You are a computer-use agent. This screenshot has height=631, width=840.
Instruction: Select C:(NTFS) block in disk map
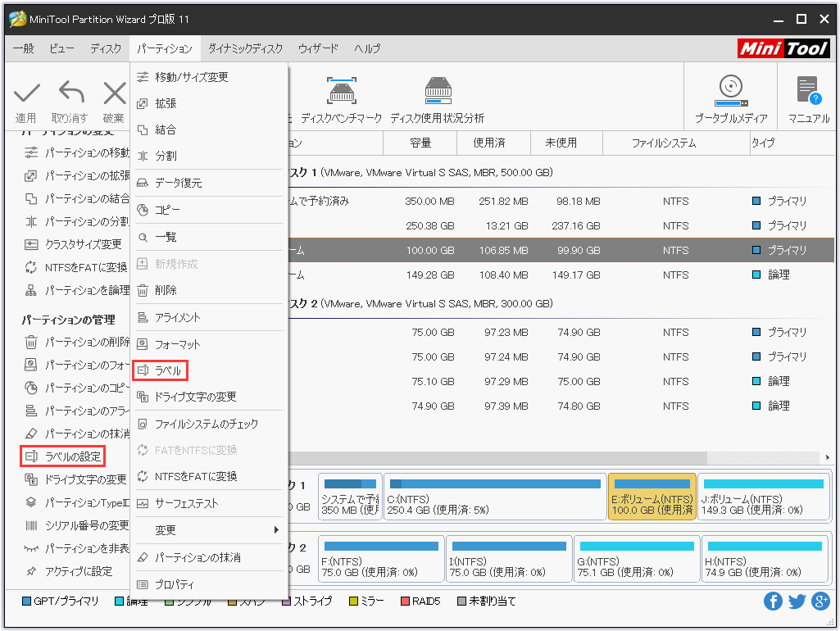[495, 497]
